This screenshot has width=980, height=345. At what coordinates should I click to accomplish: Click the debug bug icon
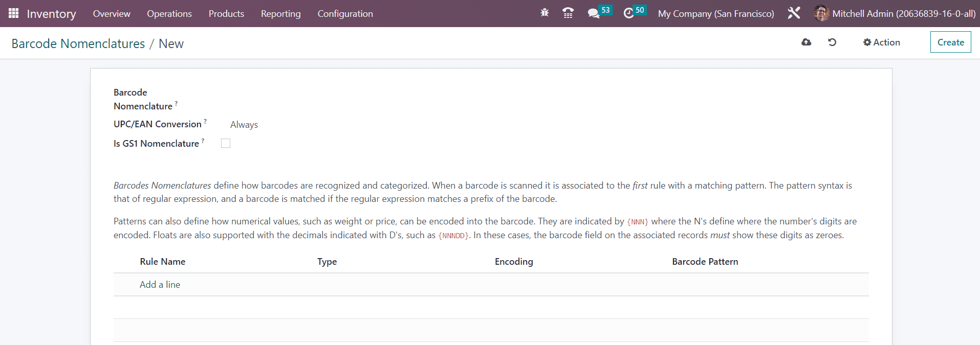tap(545, 13)
